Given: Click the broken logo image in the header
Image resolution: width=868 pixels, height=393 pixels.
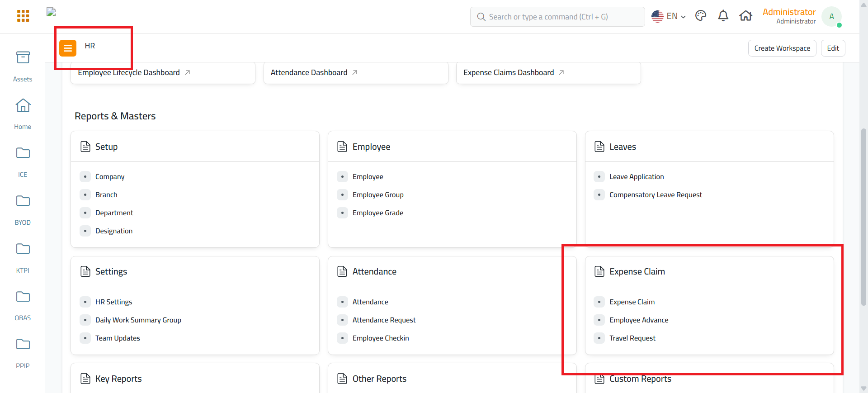Looking at the screenshot, I should pos(51,12).
